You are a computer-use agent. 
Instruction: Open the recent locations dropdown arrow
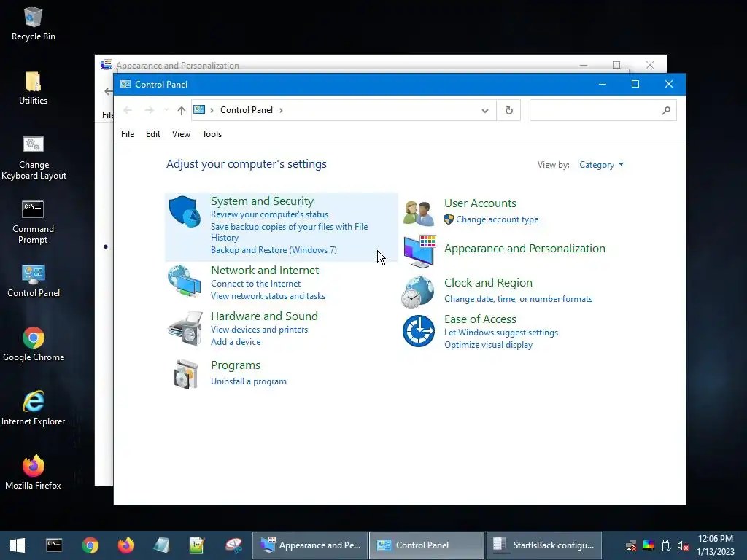click(166, 111)
